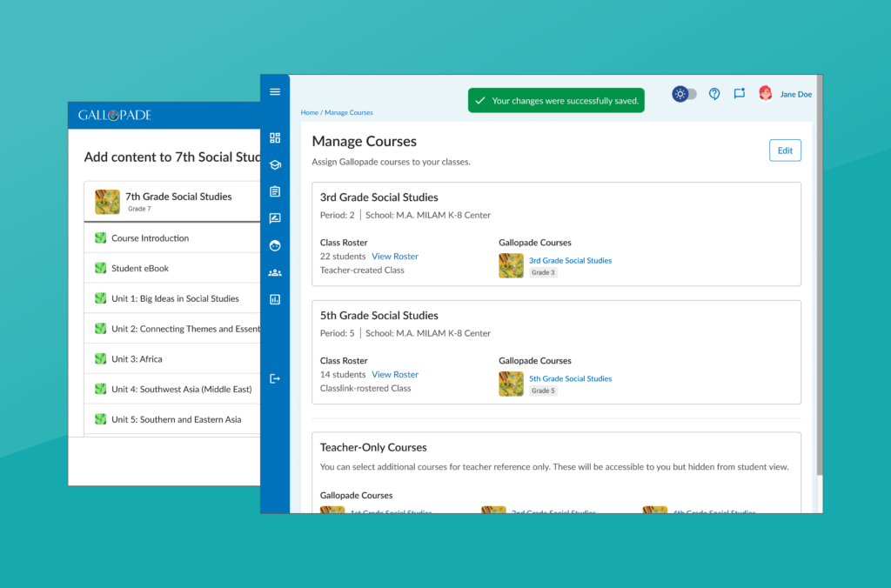Viewport: 891px width, 588px height.
Task: Click the Gallopade logo in back window
Action: click(115, 116)
